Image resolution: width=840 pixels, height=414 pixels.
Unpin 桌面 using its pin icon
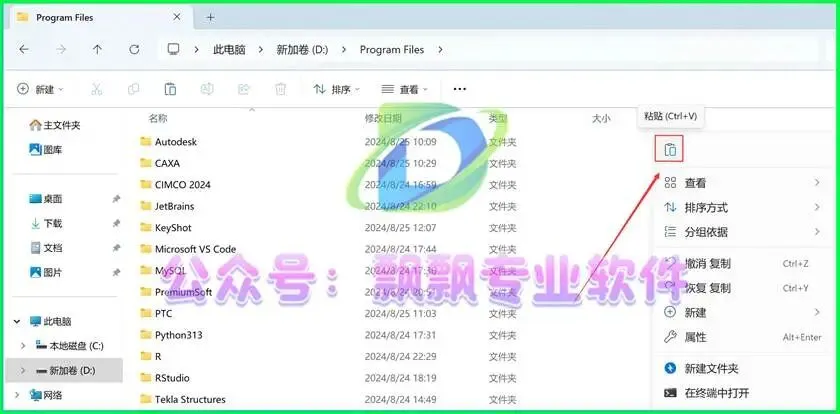(116, 199)
